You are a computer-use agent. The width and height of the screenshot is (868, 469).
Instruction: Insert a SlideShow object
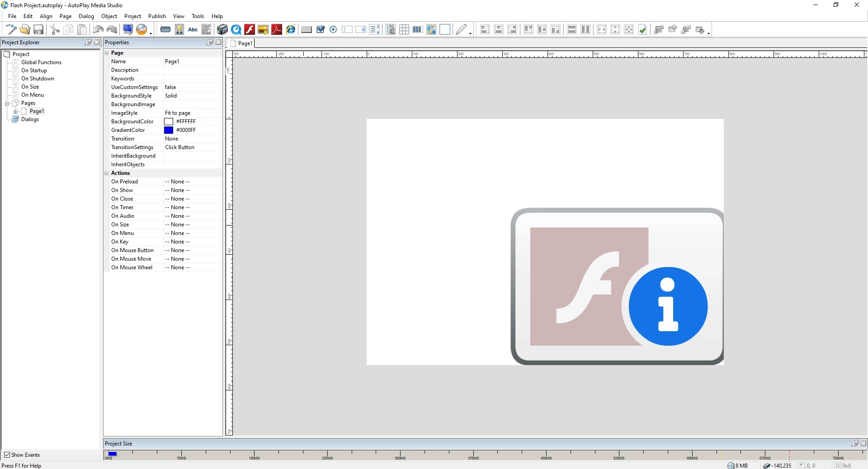[x=263, y=30]
